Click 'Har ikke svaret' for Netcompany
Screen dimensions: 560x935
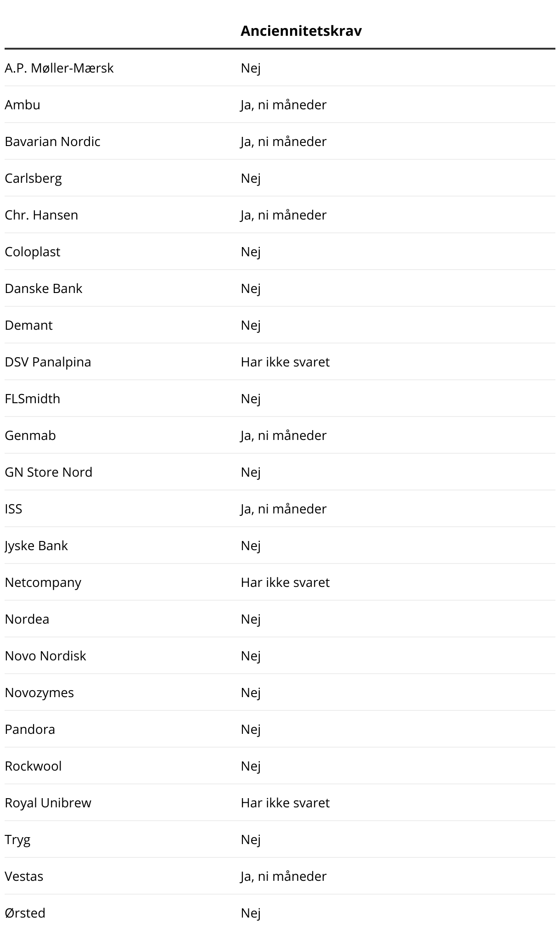pos(285,582)
